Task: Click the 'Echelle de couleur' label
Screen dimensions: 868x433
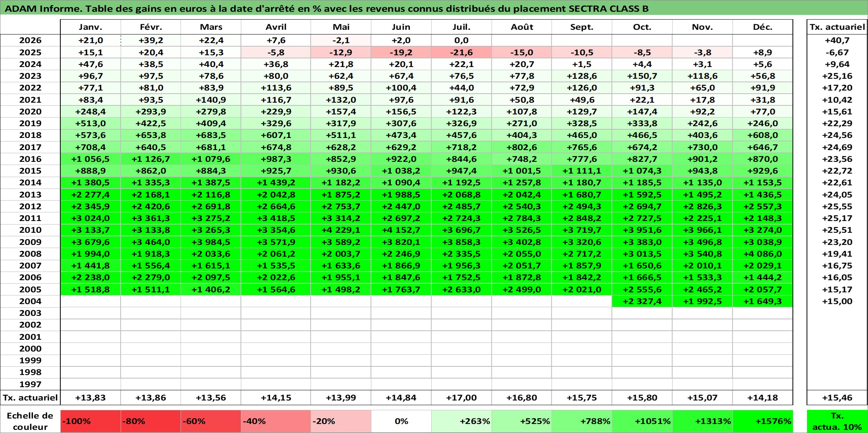Action: (x=30, y=421)
